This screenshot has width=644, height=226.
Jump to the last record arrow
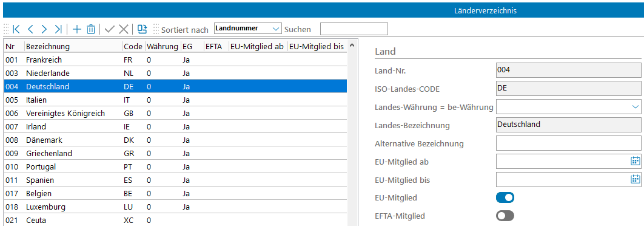(58, 29)
